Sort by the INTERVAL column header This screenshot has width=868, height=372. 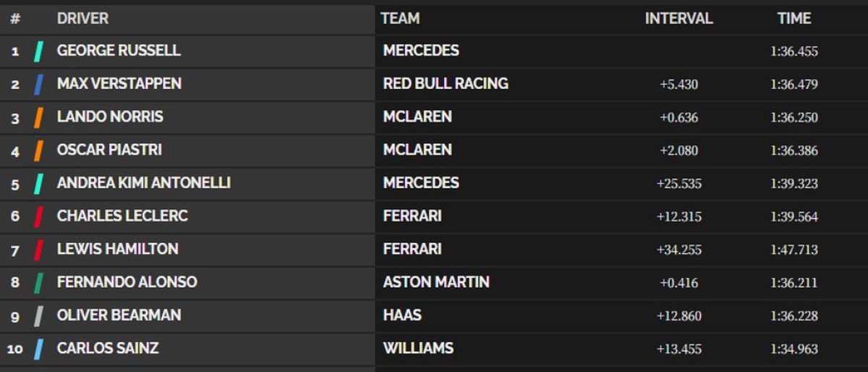[678, 19]
